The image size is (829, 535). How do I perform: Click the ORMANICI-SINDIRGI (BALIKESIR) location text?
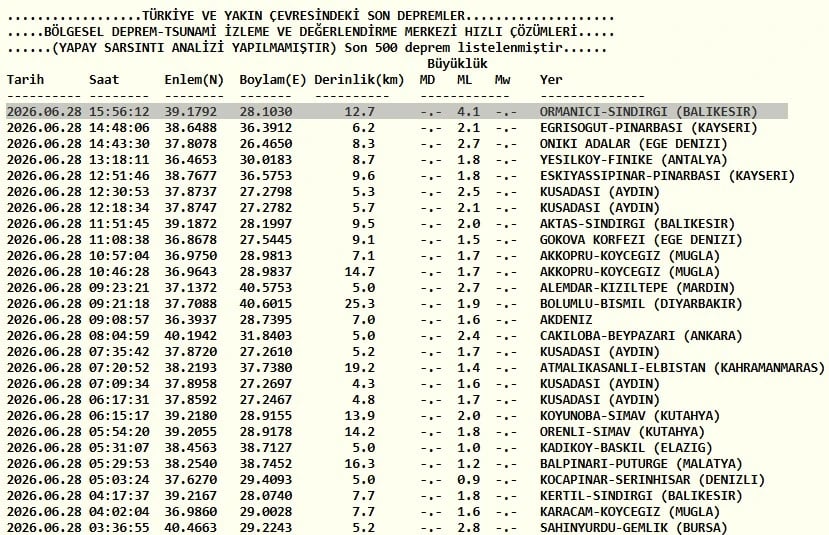pos(648,112)
